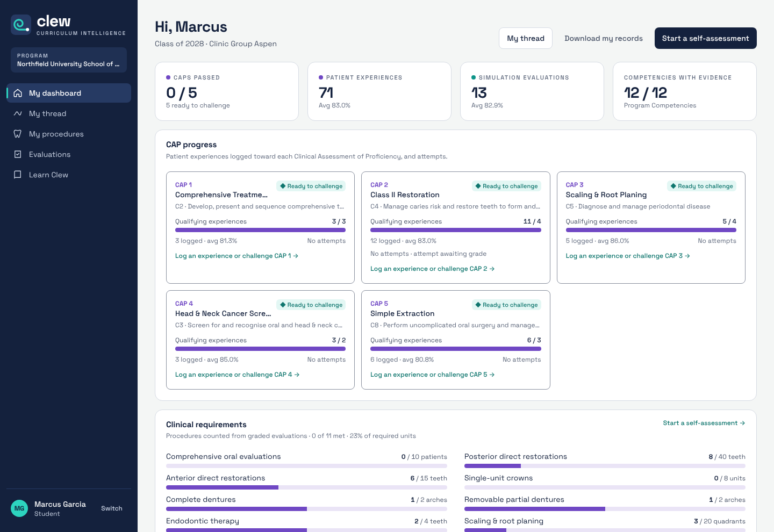The image size is (774, 532).
Task: Click Anterior direct restorations progress bar
Action: (306, 487)
